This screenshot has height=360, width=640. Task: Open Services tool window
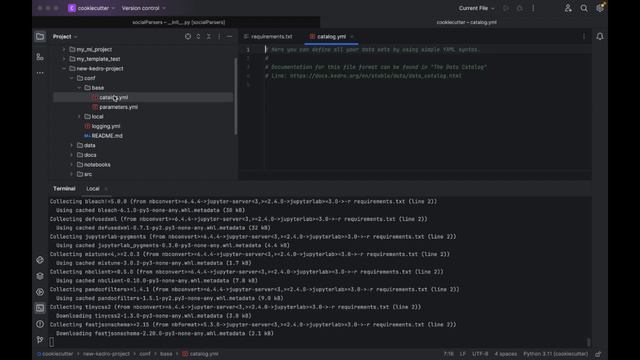(x=40, y=292)
